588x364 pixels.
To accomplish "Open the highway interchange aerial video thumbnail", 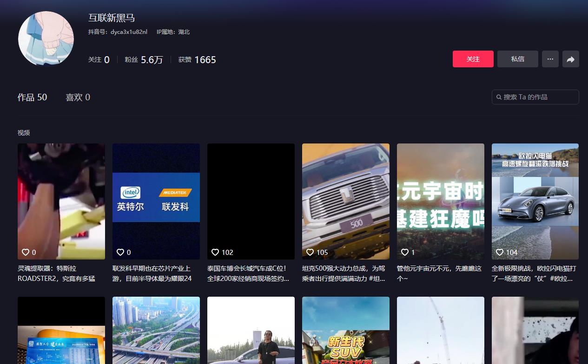I will (x=156, y=330).
